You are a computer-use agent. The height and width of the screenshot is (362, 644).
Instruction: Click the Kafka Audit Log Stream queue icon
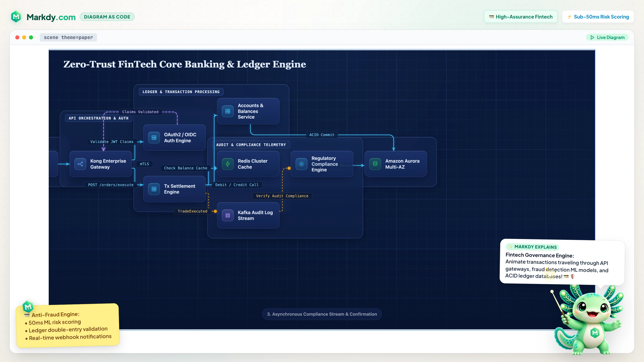pos(228,215)
